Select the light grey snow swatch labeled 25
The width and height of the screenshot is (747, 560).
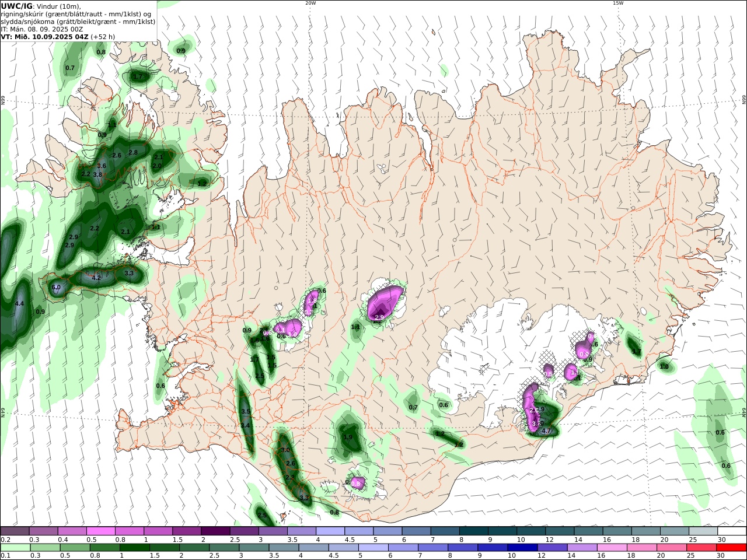click(x=703, y=531)
